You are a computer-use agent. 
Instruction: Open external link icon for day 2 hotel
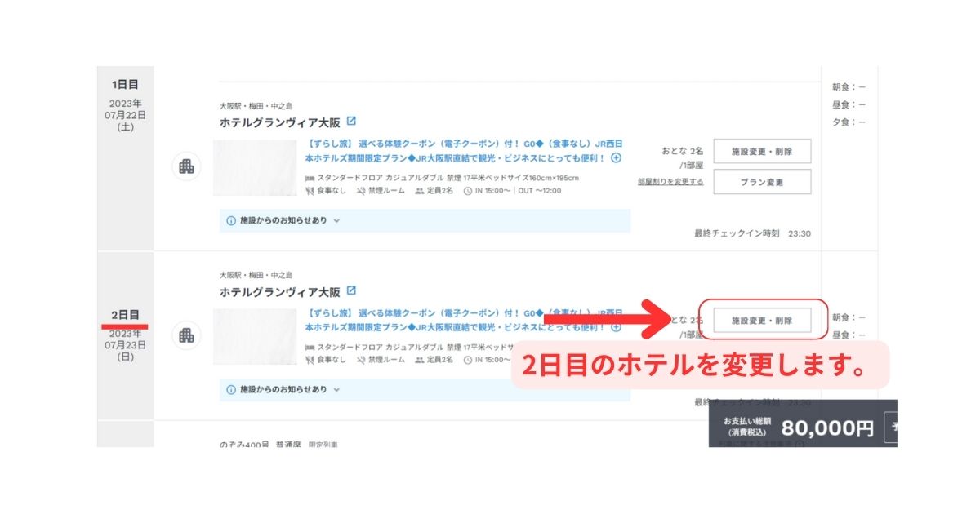point(351,290)
